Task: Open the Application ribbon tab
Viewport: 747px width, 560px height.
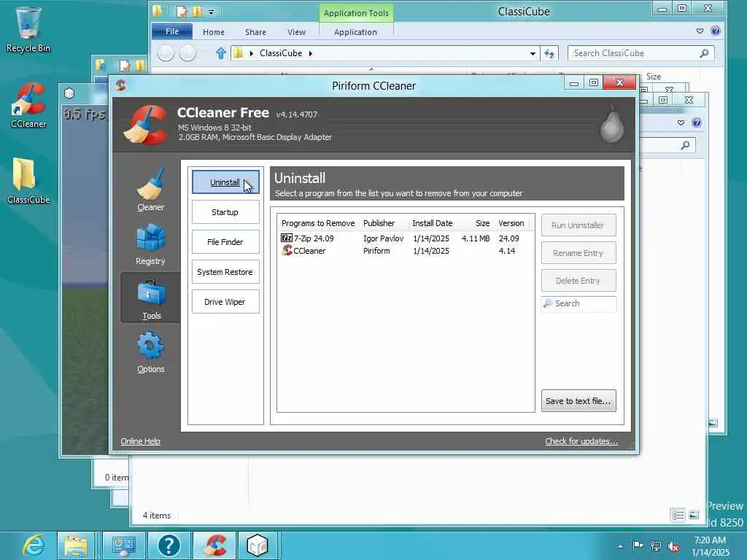Action: pos(355,32)
